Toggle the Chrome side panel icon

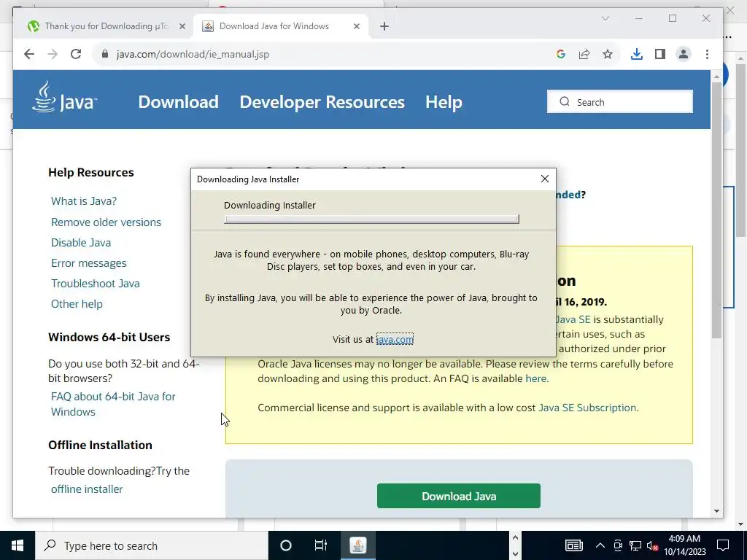pyautogui.click(x=659, y=54)
